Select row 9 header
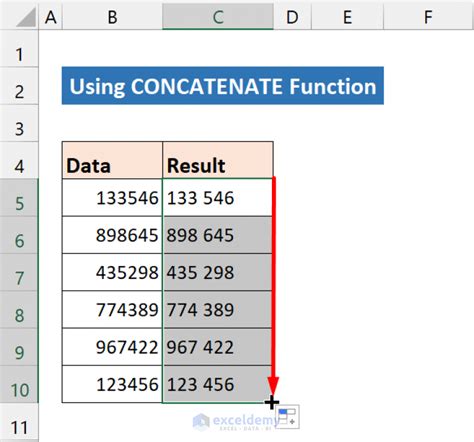 (19, 347)
